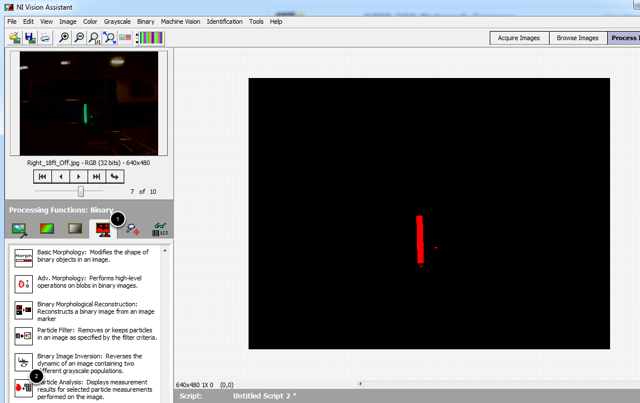Open the Machine Vision functions palette
Image resolution: width=640 pixels, height=403 pixels.
click(x=132, y=229)
